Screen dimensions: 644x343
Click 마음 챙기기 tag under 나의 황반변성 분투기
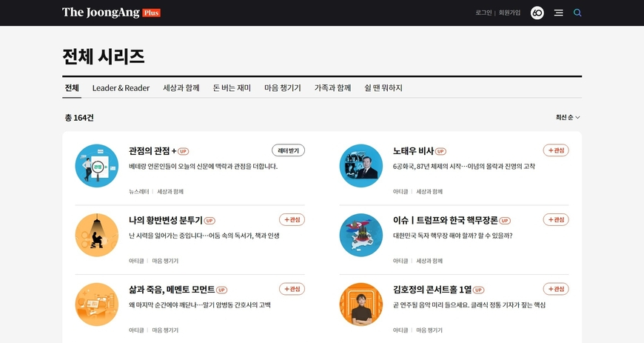pos(165,261)
